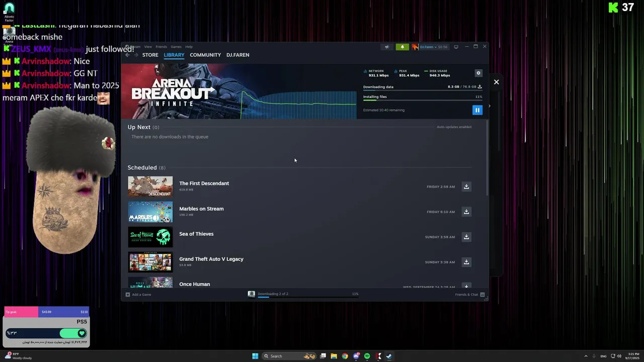644x362 pixels.
Task: Open the Games menu
Action: [x=176, y=47]
